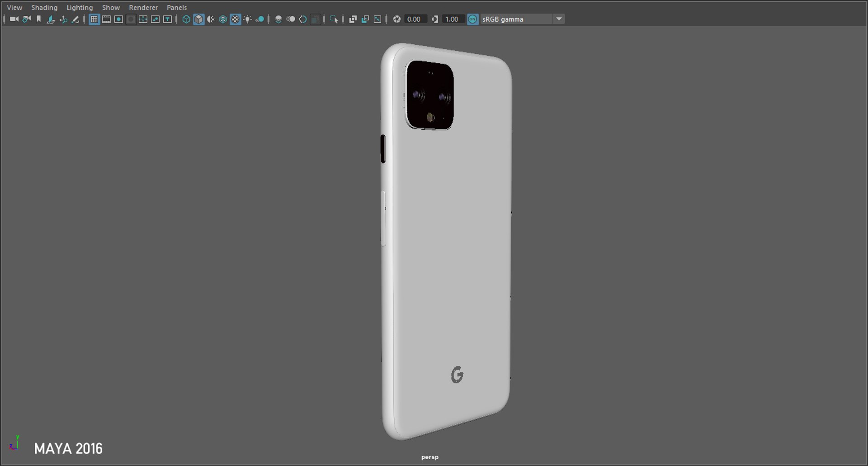The height and width of the screenshot is (466, 868).
Task: Toggle the gate mask icon
Action: pos(131,19)
